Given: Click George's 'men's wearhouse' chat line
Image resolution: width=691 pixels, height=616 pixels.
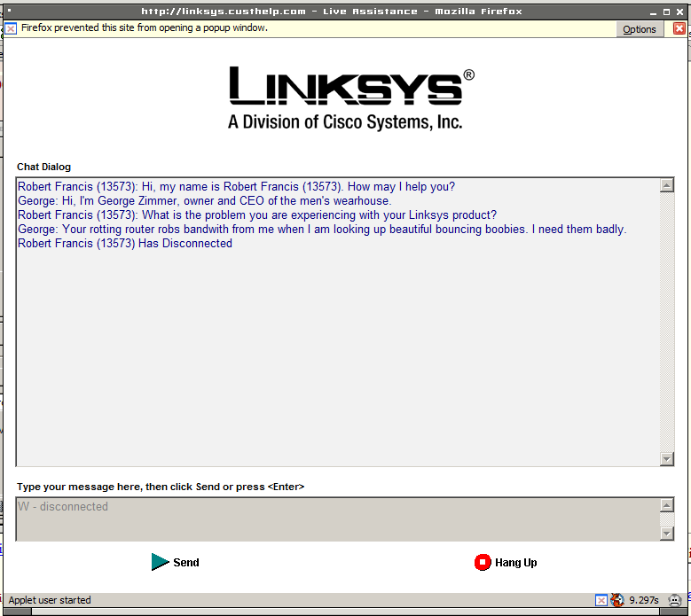Looking at the screenshot, I should pos(205,201).
